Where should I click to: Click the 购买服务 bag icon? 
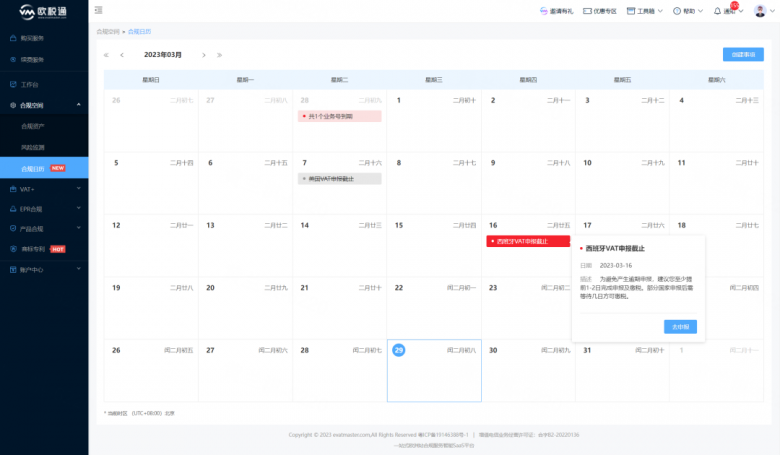[x=13, y=38]
